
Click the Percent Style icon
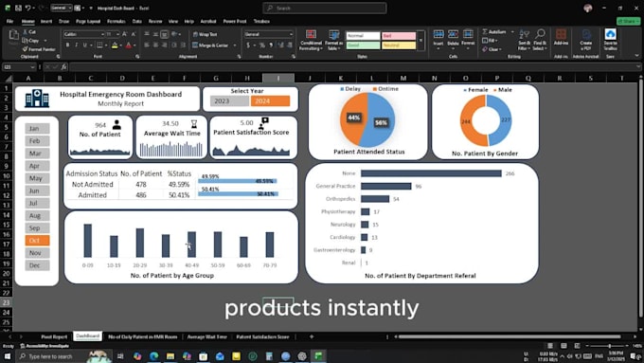[261, 45]
